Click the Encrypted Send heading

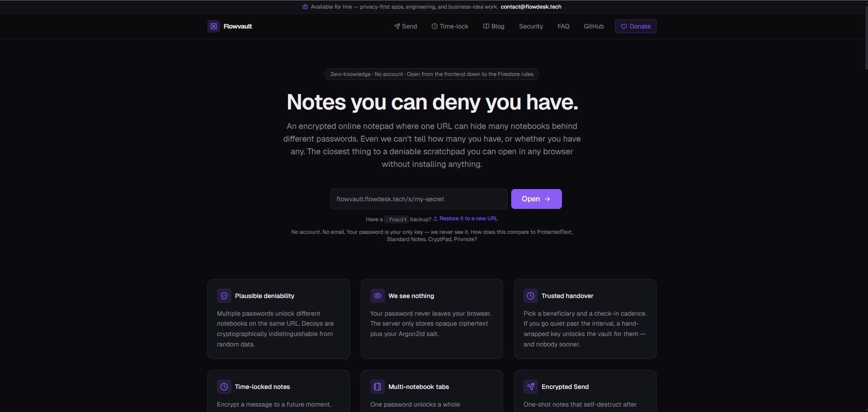click(565, 387)
